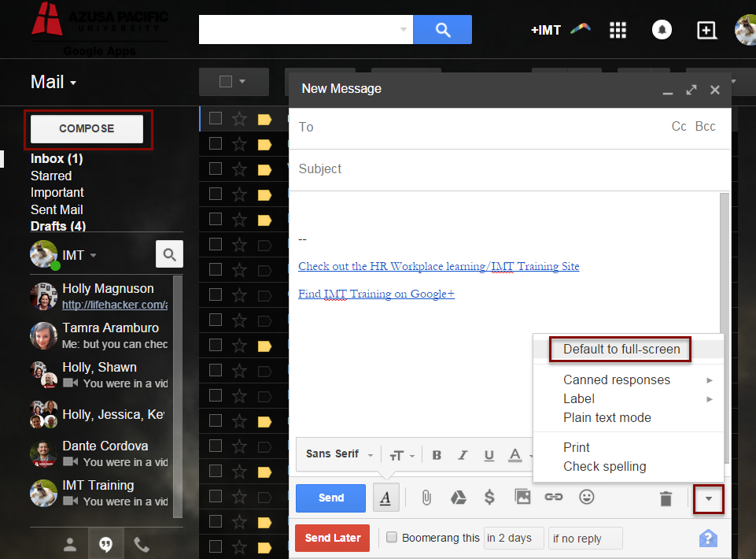This screenshot has width=756, height=559.
Task: Click the COMPOSE button
Action: [87, 128]
